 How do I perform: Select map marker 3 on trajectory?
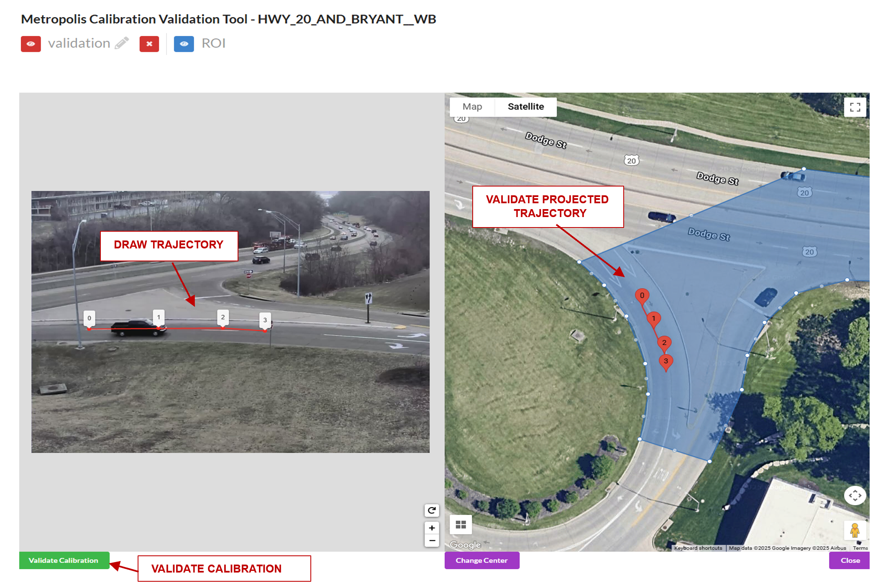[x=666, y=361]
